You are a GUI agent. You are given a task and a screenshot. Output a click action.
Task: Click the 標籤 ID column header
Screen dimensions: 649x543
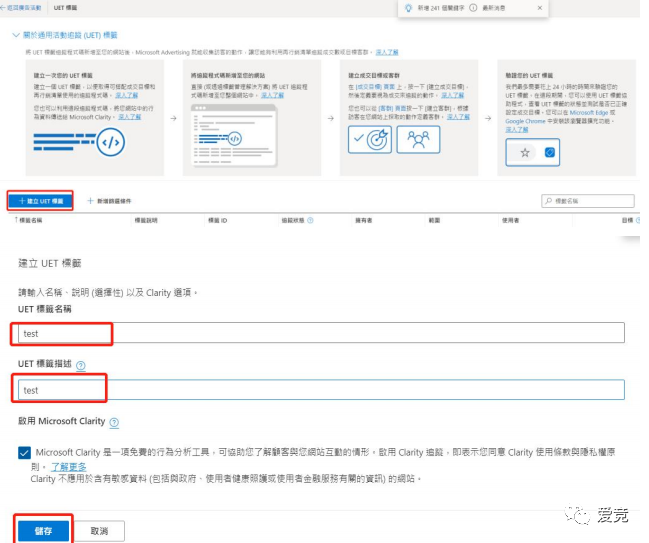coord(218,221)
